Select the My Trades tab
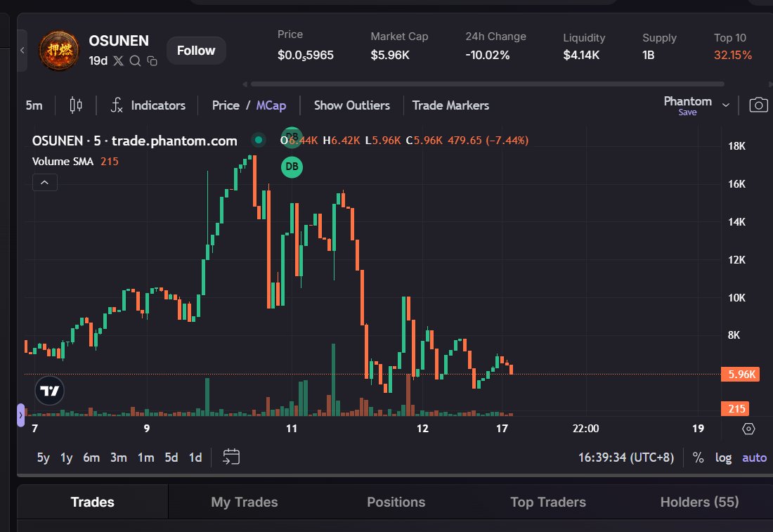Image resolution: width=773 pixels, height=532 pixels. [245, 502]
